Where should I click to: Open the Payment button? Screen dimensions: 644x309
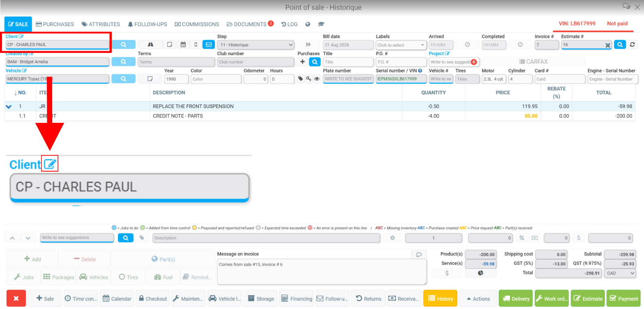623,299
